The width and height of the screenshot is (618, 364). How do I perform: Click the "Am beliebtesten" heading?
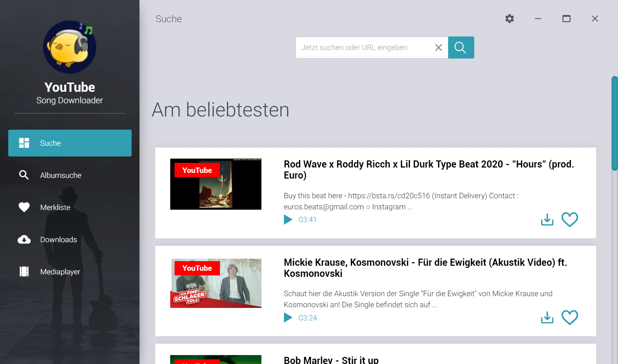click(x=220, y=110)
